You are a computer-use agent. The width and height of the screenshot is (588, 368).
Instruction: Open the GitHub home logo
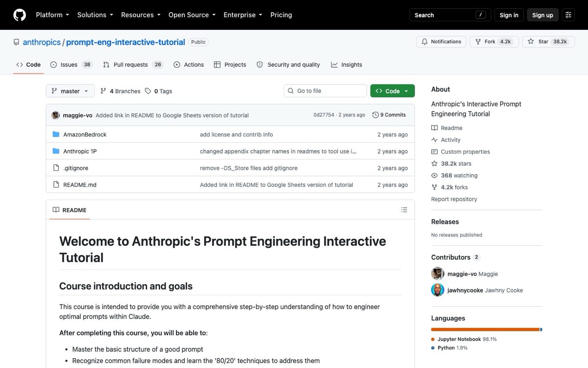point(20,15)
